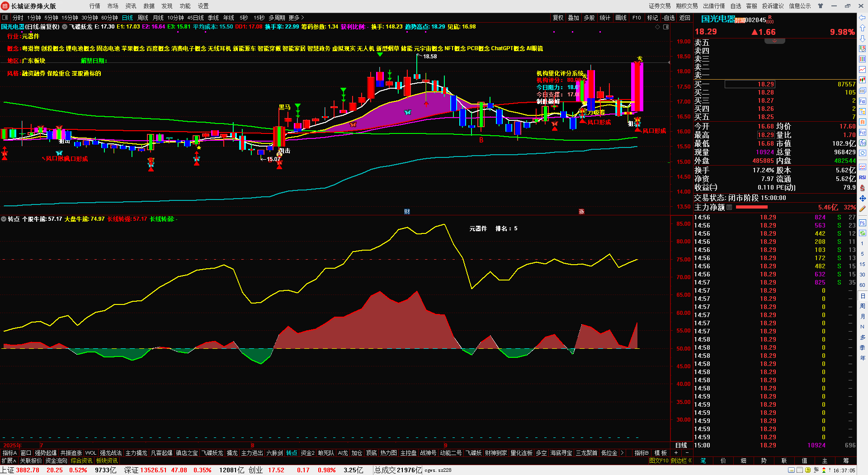Click the up arrow previous-stock icon in sidebar
Viewport: 868px width, 475px height.
(863, 28)
